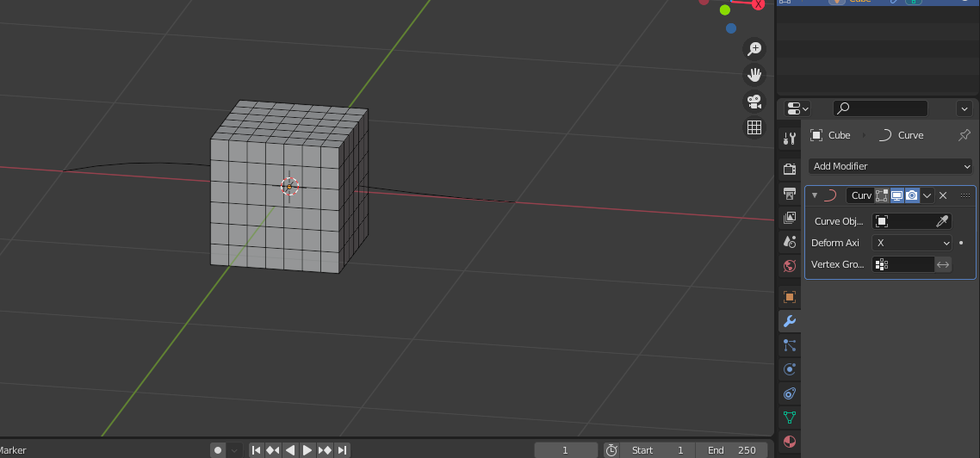Click the Curve breadcrumb in properties
This screenshot has height=458, width=980.
tap(901, 135)
